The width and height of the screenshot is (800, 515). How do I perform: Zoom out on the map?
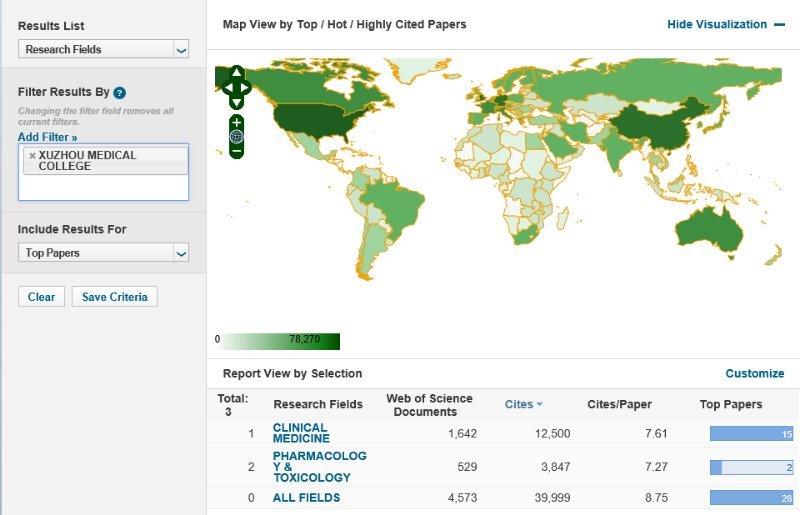[x=236, y=151]
